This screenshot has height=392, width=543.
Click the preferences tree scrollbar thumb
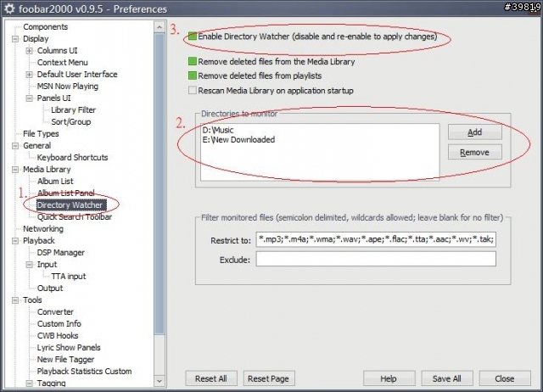point(160,183)
